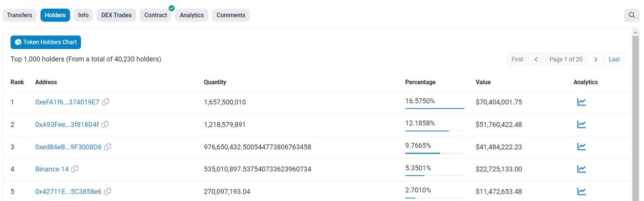The height and width of the screenshot is (201, 644).
Task: Open the search magnifier icon
Action: point(632,15)
